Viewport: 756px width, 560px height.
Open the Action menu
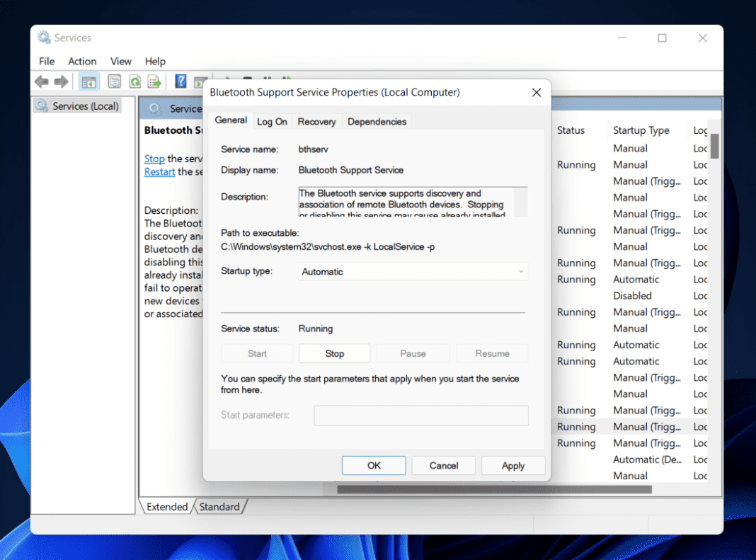[x=82, y=62]
